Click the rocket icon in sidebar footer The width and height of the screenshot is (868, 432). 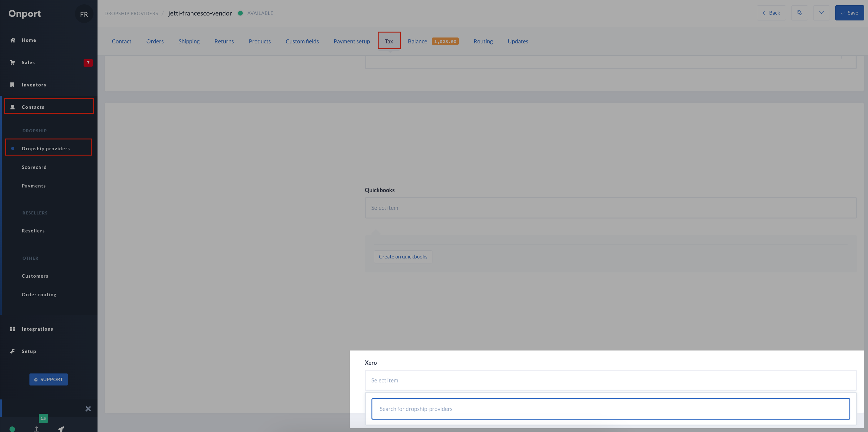coord(61,429)
